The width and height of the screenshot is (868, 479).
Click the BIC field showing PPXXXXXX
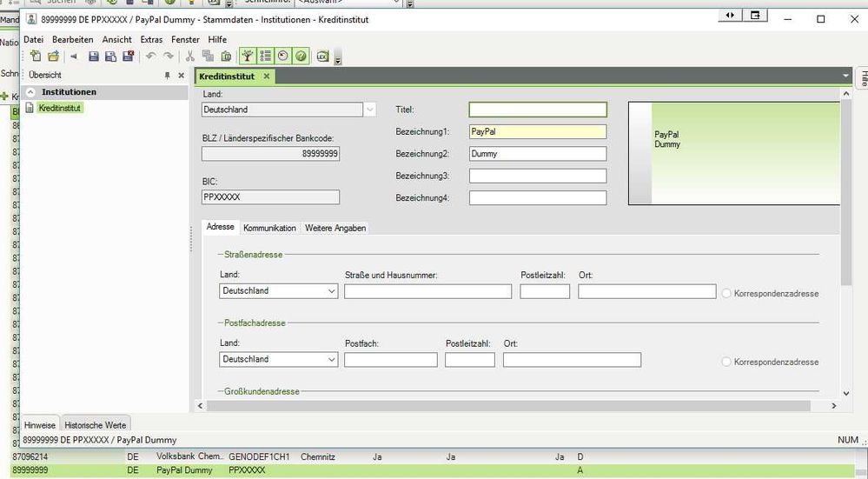(271, 197)
